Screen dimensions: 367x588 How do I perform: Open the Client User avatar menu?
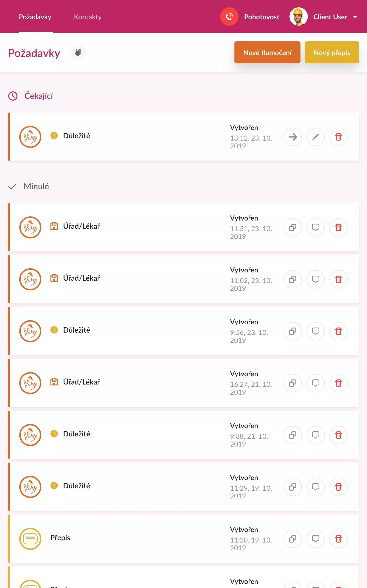click(299, 17)
